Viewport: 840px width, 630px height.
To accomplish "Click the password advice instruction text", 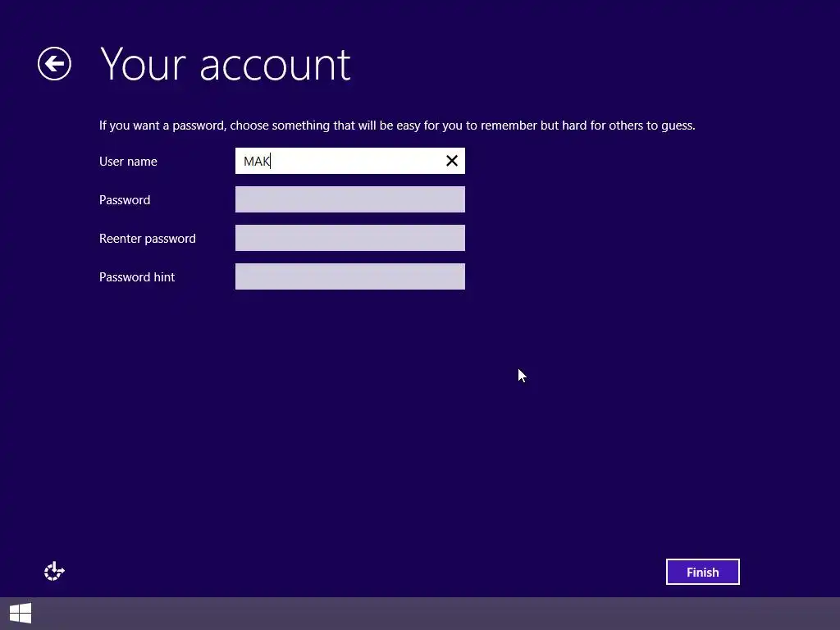I will [x=397, y=126].
